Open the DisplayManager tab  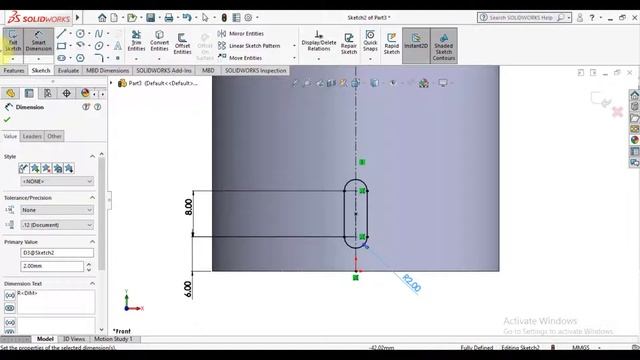tap(85, 93)
